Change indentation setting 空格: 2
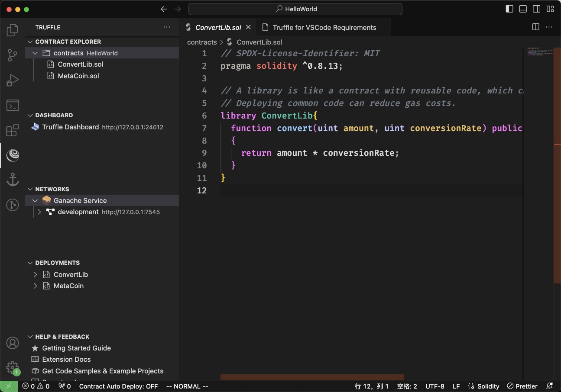 407,386
